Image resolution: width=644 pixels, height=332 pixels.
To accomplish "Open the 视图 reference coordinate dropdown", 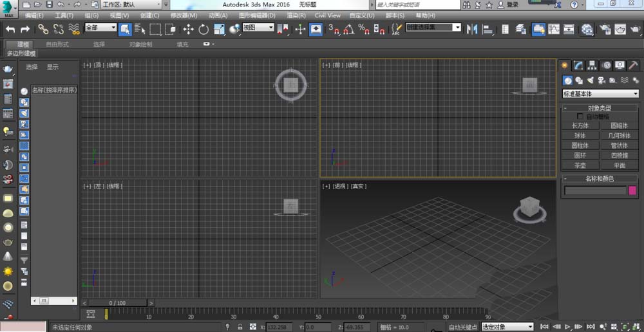I will point(258,28).
